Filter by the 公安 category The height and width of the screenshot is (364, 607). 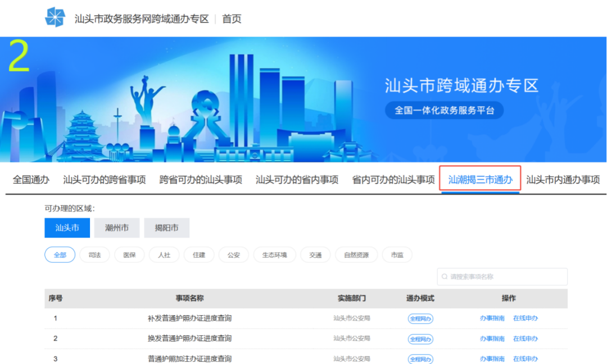[x=234, y=255]
